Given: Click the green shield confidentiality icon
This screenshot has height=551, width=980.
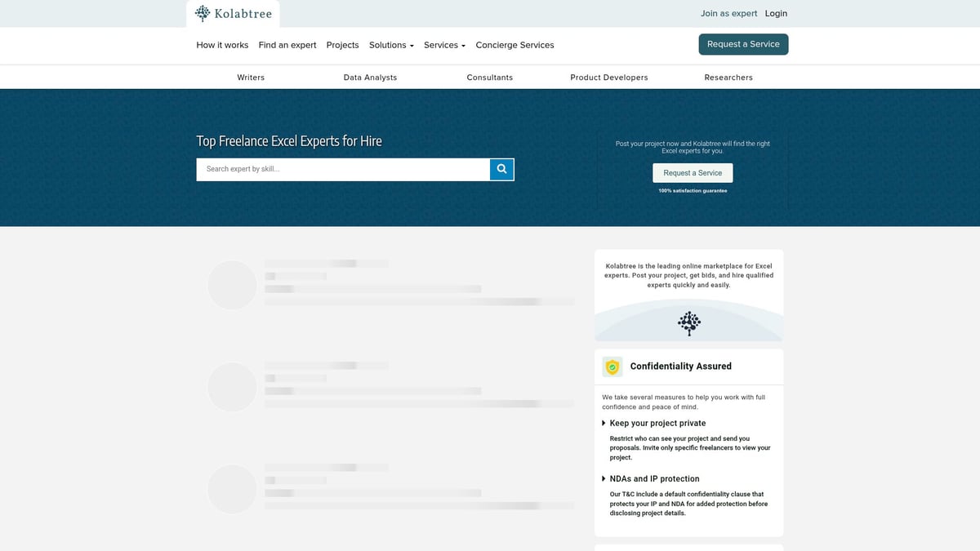Looking at the screenshot, I should (612, 367).
